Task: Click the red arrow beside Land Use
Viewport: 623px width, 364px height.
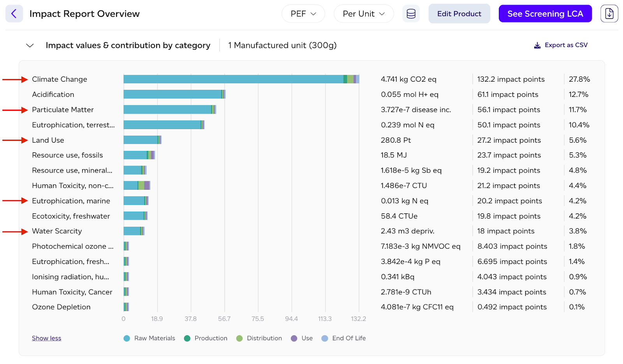Action: [15, 140]
